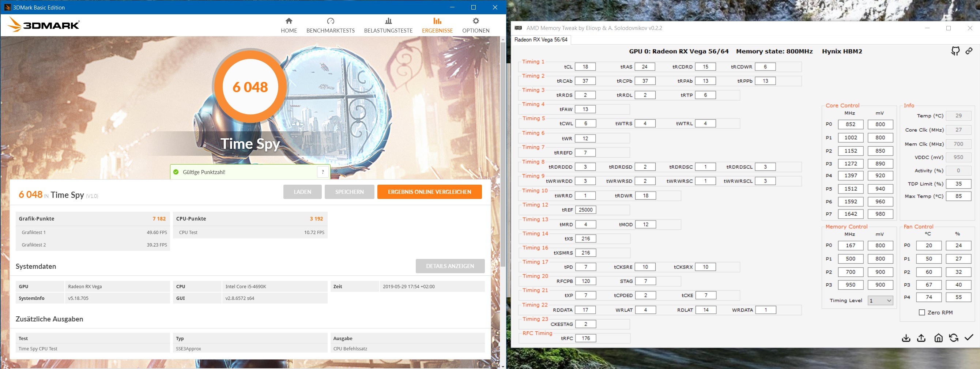Click the LADEN button
This screenshot has height=369, width=980.
click(x=302, y=192)
